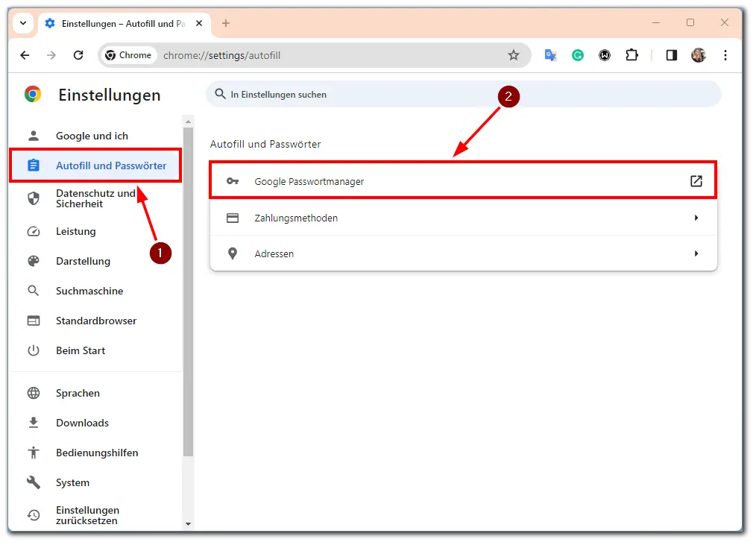Screen dimensions: 756x545
Task: Click the magnifier icon for Suchmaschine
Action: click(34, 291)
